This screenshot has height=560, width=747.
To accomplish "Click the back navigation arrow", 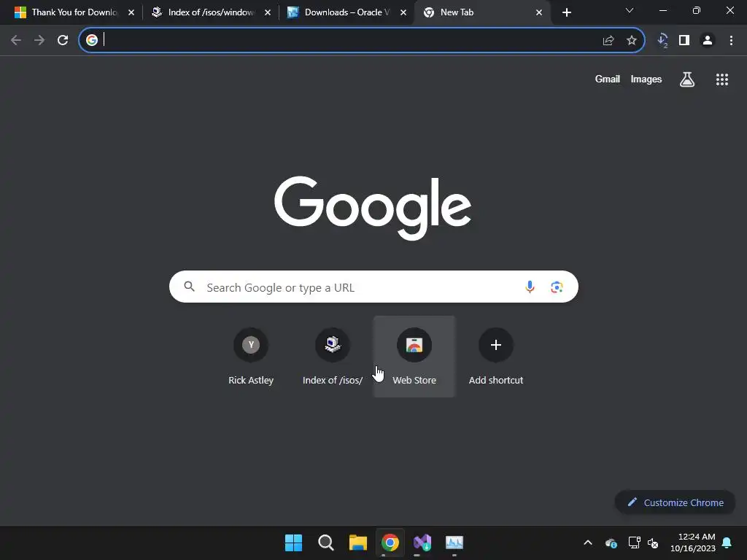I will coord(16,41).
